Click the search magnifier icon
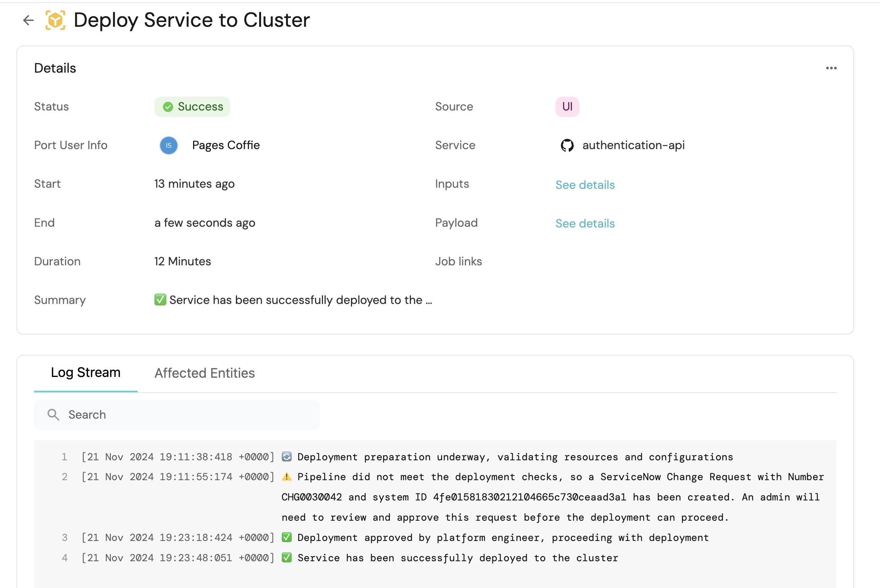 53,415
